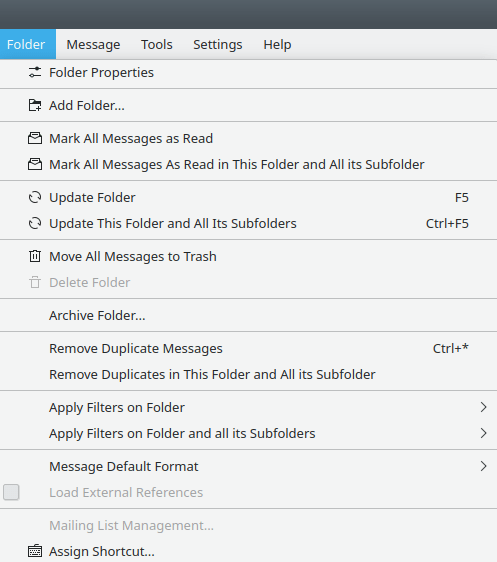Click the keyboard icon next to Assign Shortcut

35,551
